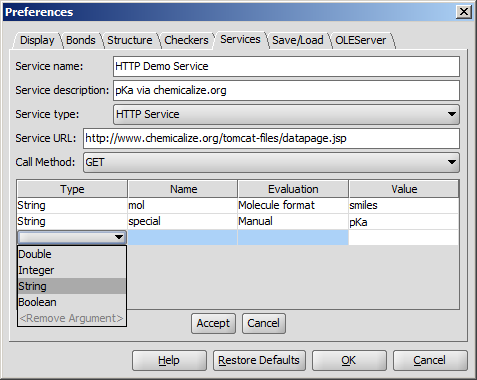Edit the Service name field
477x380 pixels.
click(x=286, y=66)
